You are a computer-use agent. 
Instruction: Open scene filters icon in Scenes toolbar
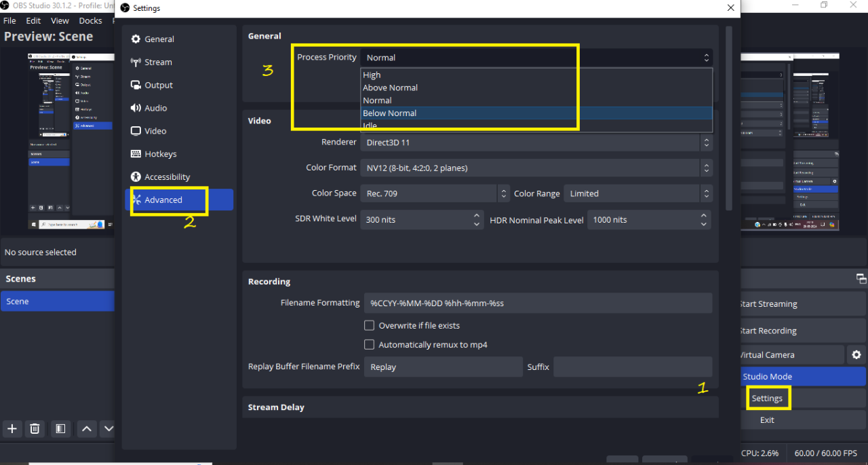point(60,428)
